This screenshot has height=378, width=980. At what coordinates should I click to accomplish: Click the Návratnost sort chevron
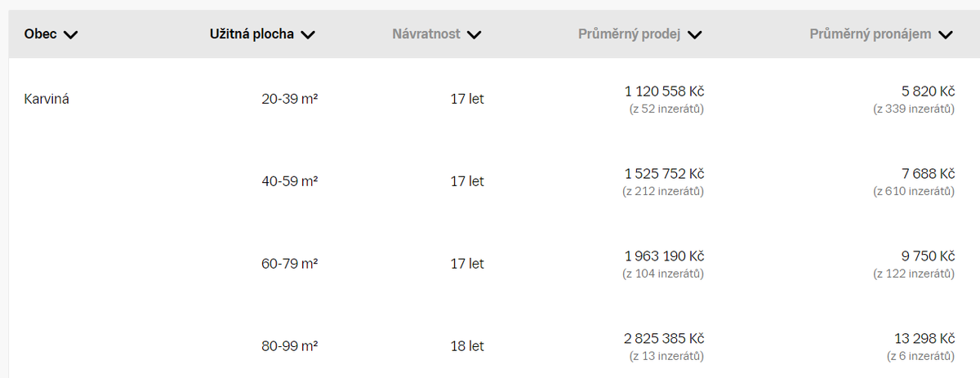pyautogui.click(x=474, y=35)
